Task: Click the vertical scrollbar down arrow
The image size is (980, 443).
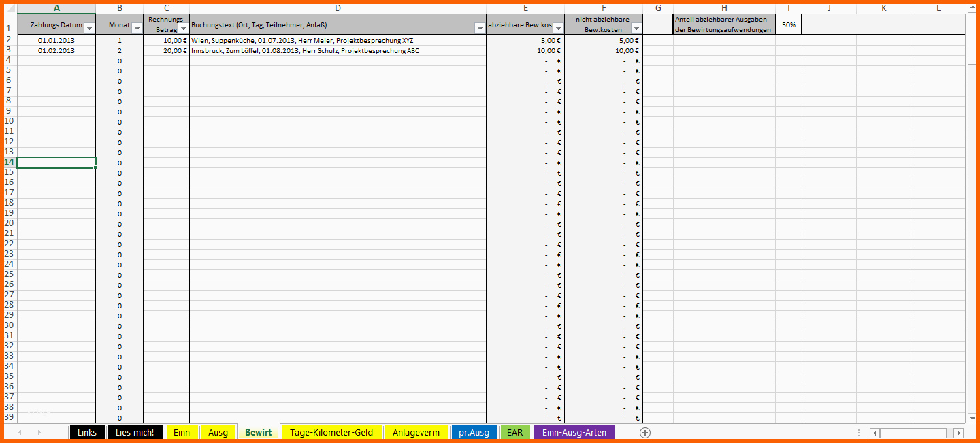Action: (971, 418)
